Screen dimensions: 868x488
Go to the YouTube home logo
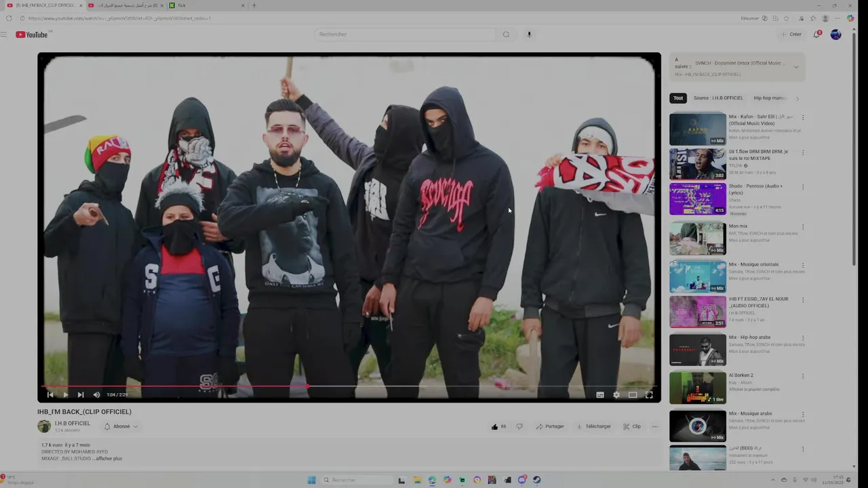pyautogui.click(x=32, y=35)
